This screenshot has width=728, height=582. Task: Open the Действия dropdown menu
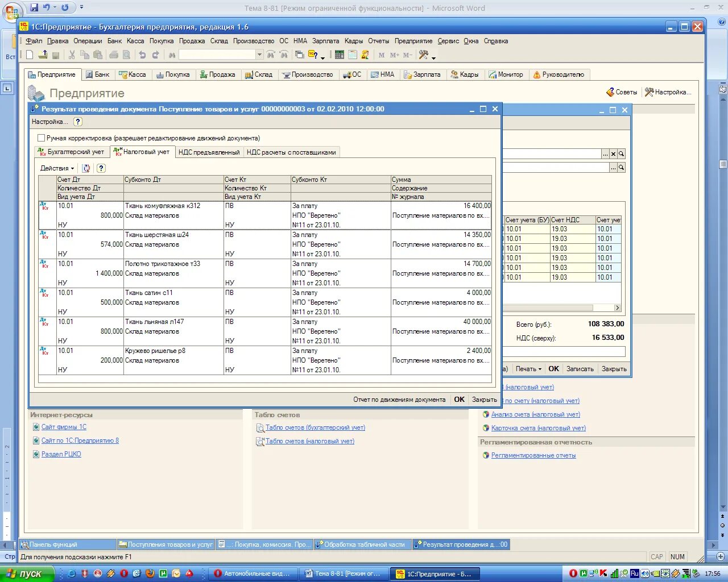click(x=57, y=168)
